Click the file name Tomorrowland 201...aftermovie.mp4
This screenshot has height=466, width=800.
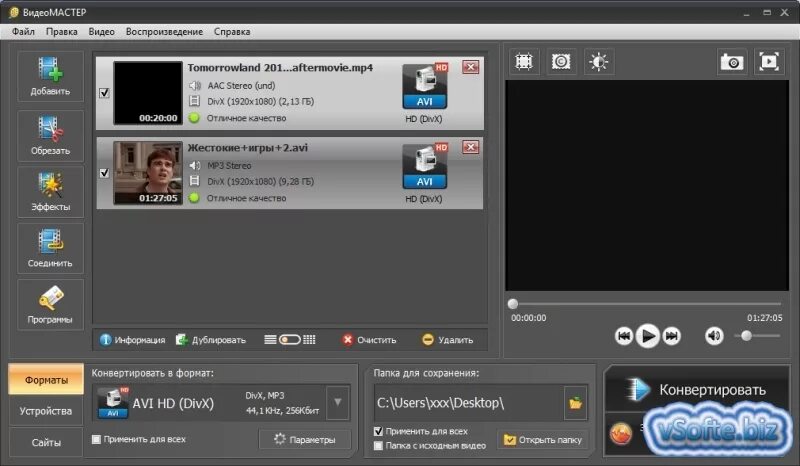pyautogui.click(x=280, y=68)
